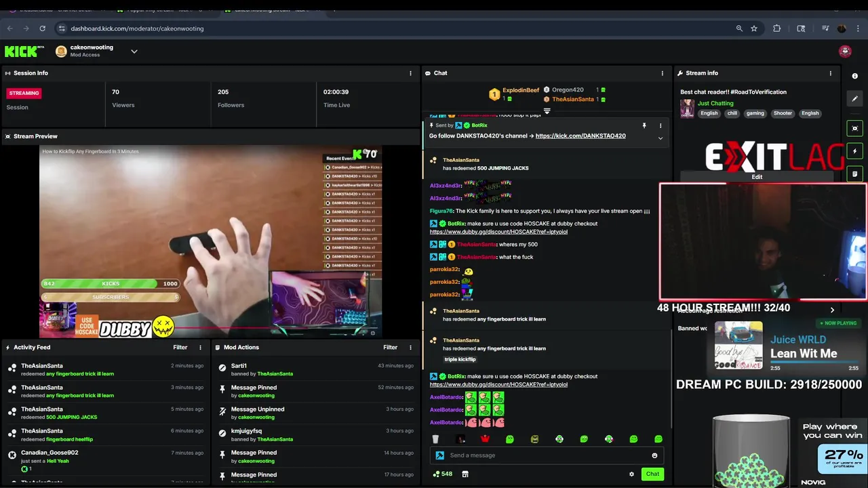Click the Just Chatting category link
Viewport: 868px width, 488px height.
click(715, 104)
